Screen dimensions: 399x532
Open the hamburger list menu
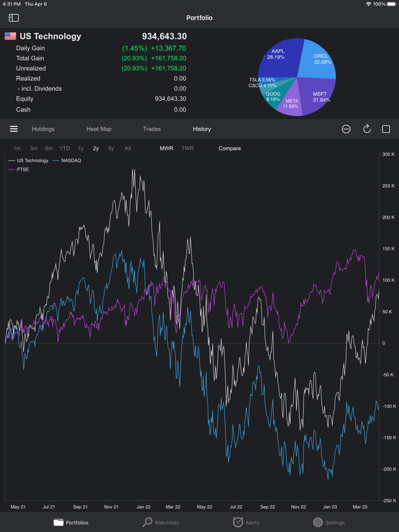14,129
